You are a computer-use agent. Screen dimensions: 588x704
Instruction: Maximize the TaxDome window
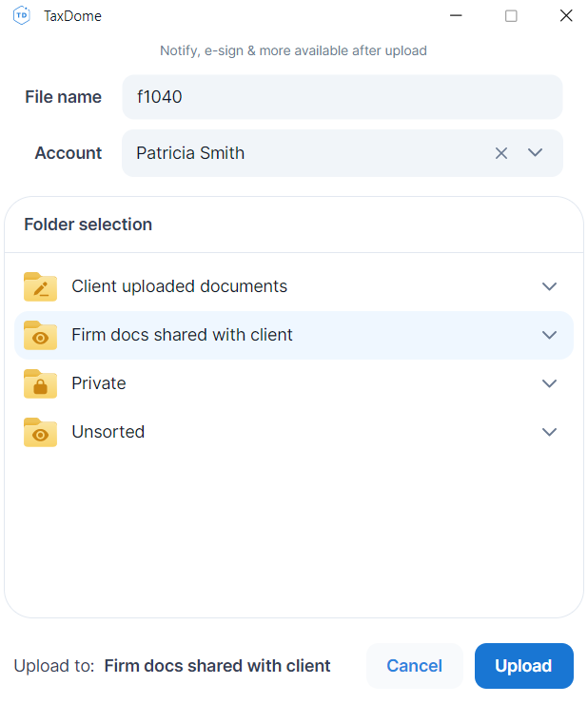tap(511, 16)
